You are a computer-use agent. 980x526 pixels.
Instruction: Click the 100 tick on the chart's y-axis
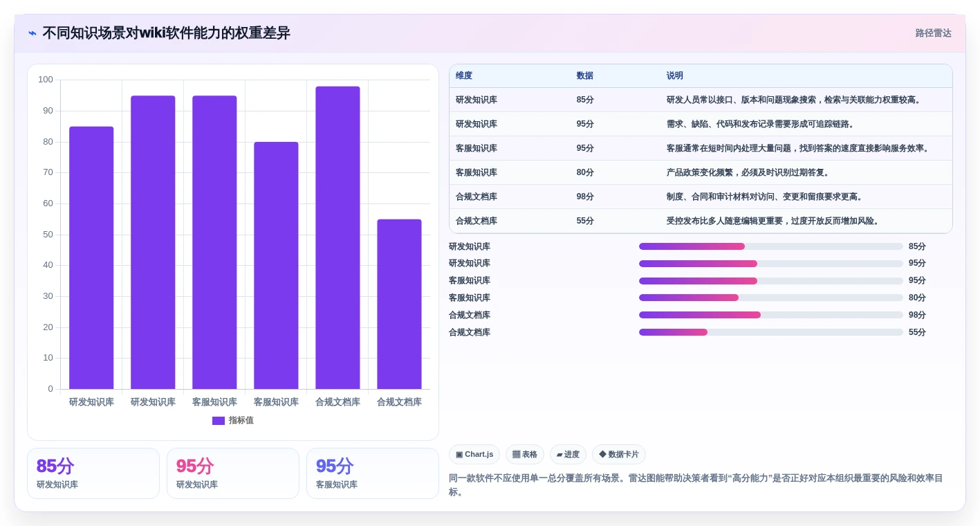(46, 80)
